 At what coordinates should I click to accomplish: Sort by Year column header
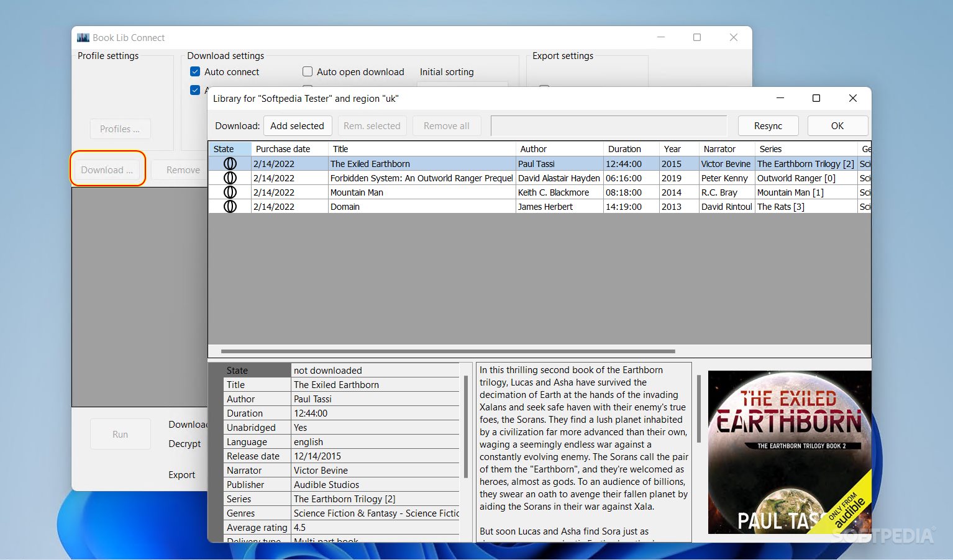click(x=679, y=149)
